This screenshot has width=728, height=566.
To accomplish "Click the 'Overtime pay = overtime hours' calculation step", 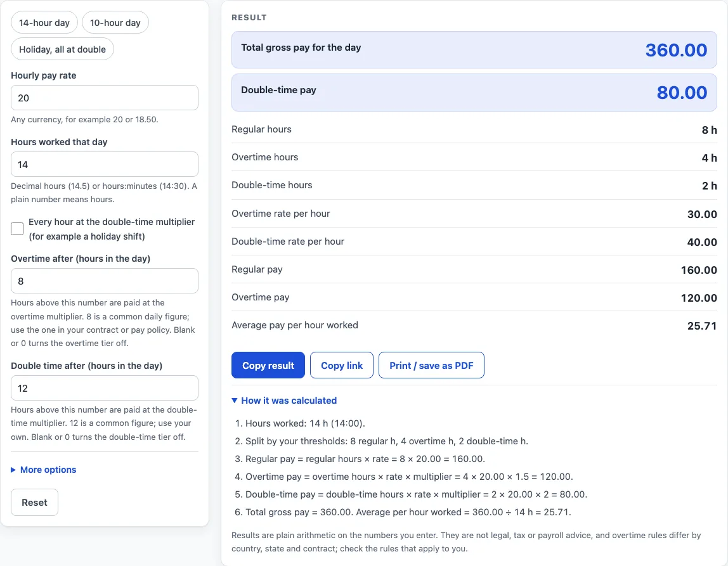I will click(409, 477).
